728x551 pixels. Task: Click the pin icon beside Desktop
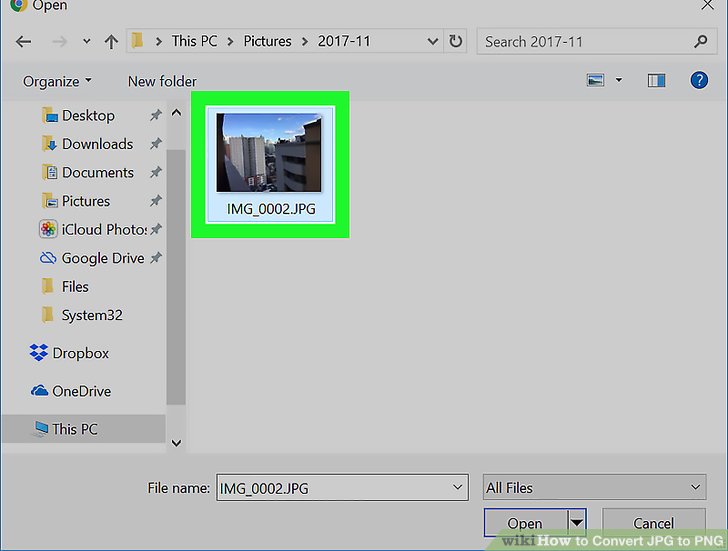156,115
